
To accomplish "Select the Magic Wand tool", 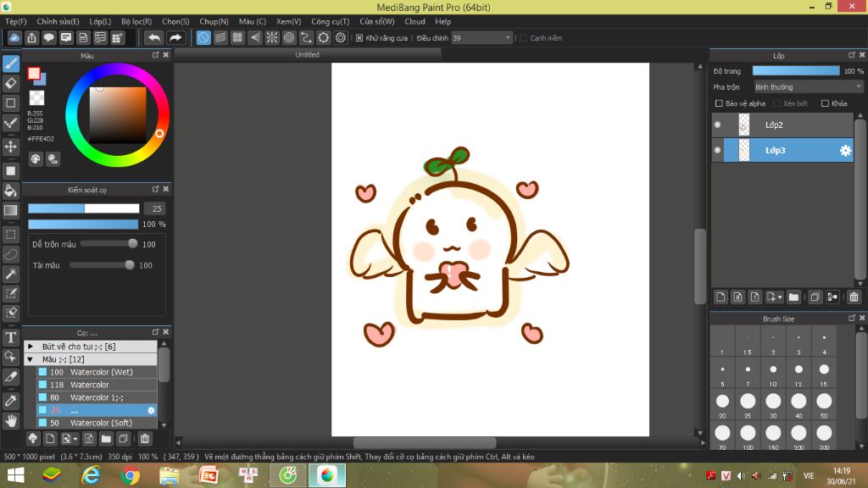I will [10, 274].
